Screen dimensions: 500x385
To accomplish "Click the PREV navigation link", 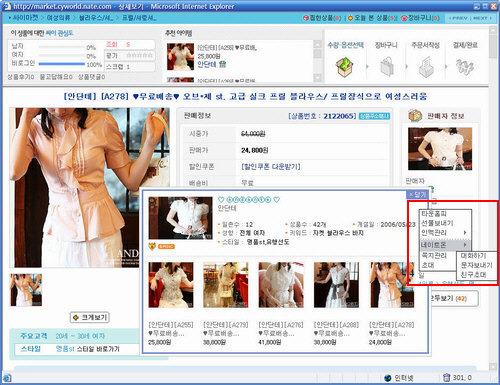I will [458, 18].
